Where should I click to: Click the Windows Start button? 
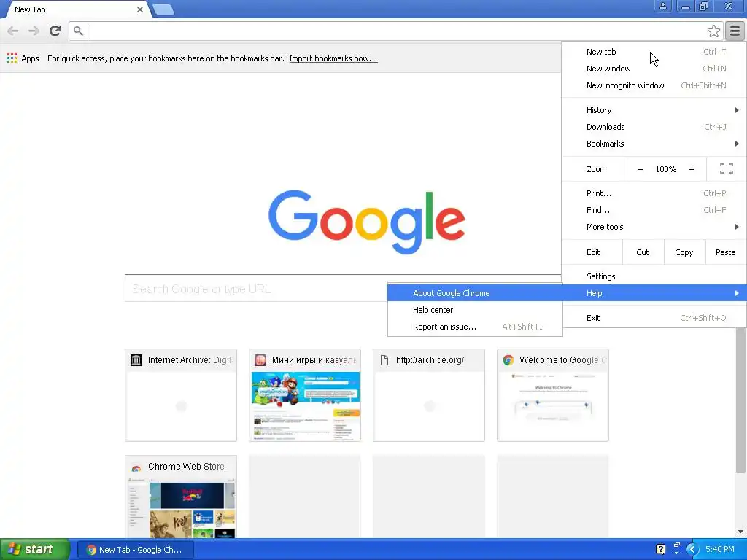(x=35, y=549)
